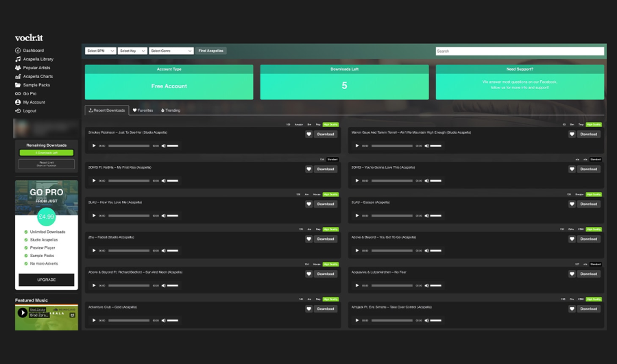Play Smokey Robinson Just To See Her
The width and height of the screenshot is (617, 364).
(94, 145)
